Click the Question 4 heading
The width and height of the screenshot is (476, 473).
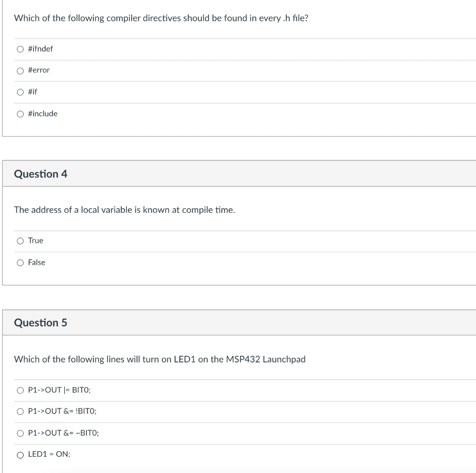pos(40,174)
